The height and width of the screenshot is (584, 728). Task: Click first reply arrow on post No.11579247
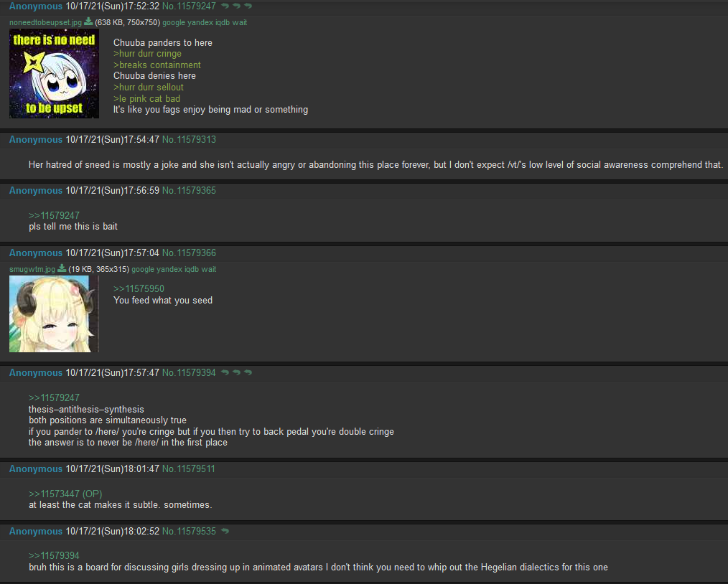pyautogui.click(x=225, y=6)
